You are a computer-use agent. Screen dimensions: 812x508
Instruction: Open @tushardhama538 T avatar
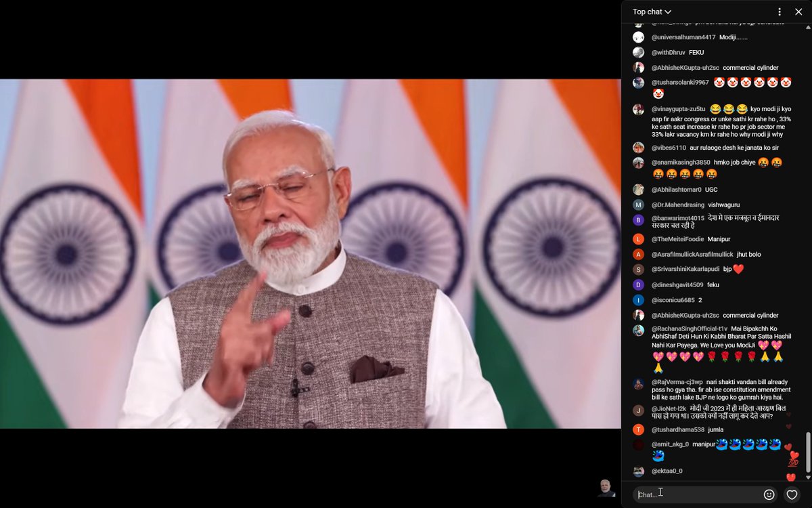tap(638, 429)
